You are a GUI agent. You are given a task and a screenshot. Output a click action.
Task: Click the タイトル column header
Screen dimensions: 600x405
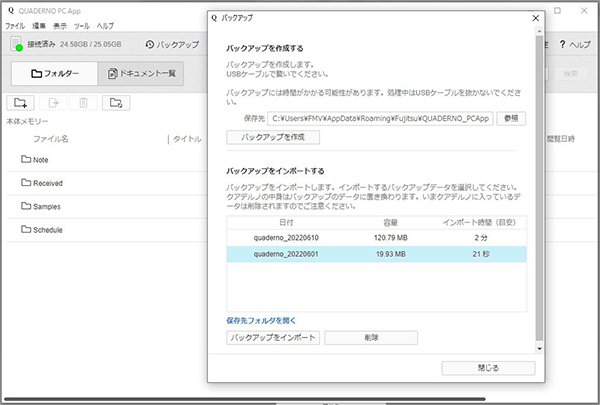pyautogui.click(x=187, y=139)
